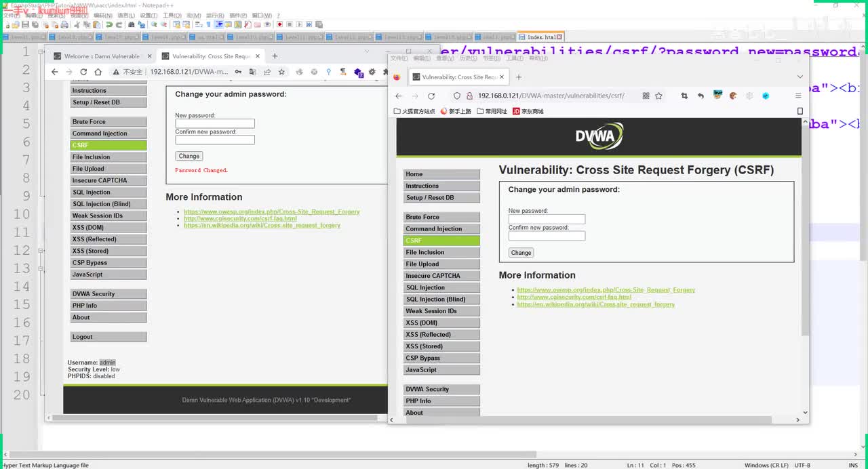
Task: Open PHP Info in Chrome DVWA menu
Action: tap(108, 306)
